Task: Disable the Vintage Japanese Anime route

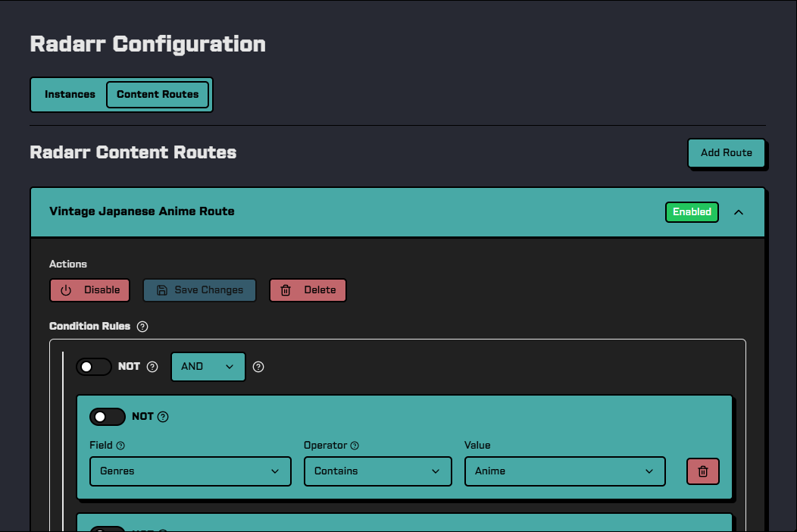Action: (x=90, y=290)
